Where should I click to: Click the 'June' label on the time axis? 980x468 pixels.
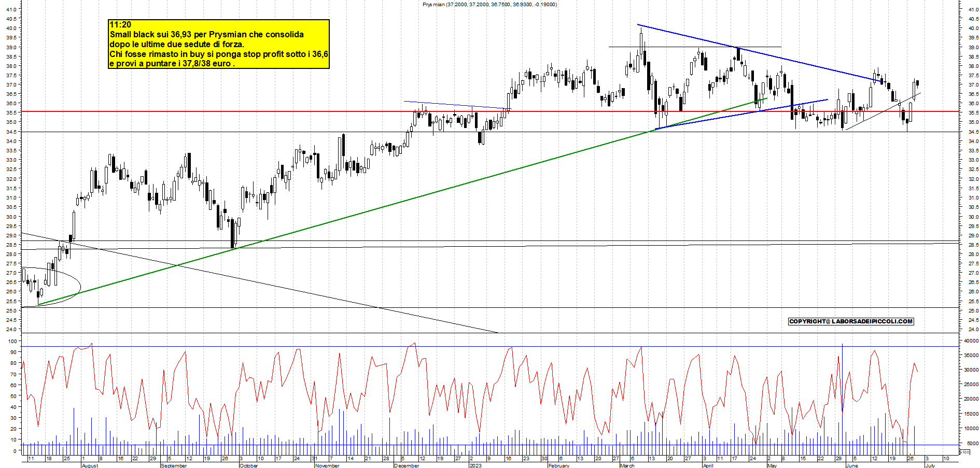[x=851, y=465]
